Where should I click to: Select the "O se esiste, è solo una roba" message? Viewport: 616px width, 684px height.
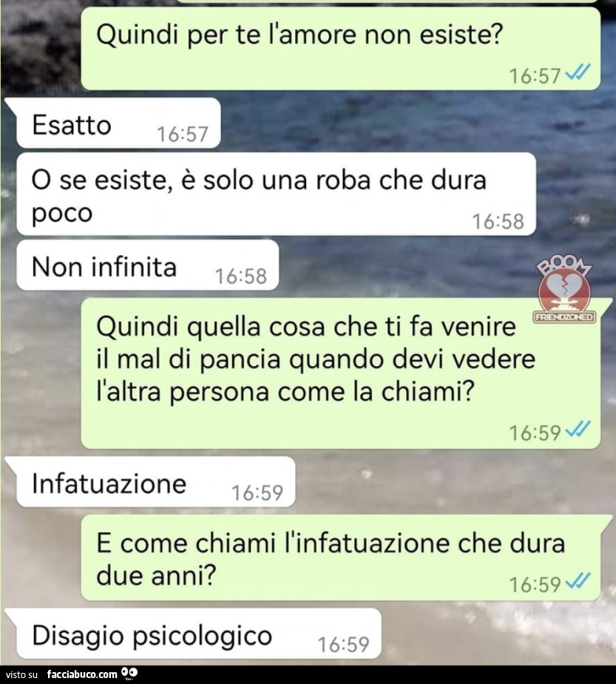tap(276, 194)
